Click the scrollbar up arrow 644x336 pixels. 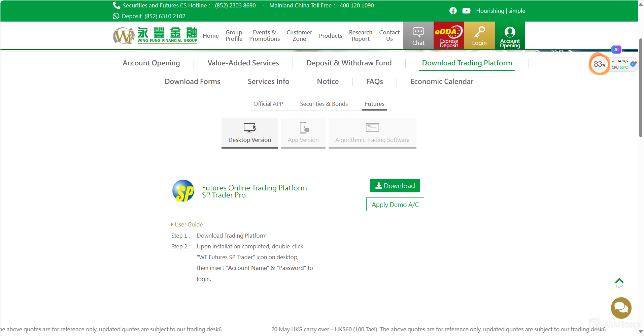[x=641, y=4]
